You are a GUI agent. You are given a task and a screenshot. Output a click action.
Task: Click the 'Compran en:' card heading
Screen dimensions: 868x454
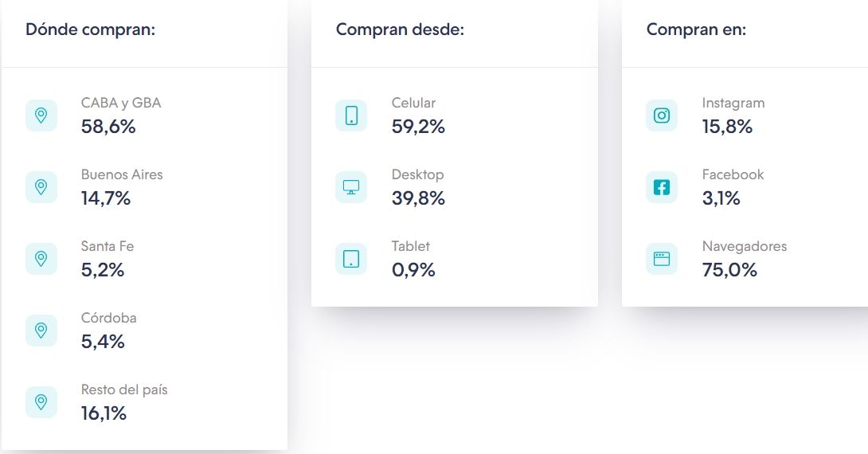pos(696,29)
